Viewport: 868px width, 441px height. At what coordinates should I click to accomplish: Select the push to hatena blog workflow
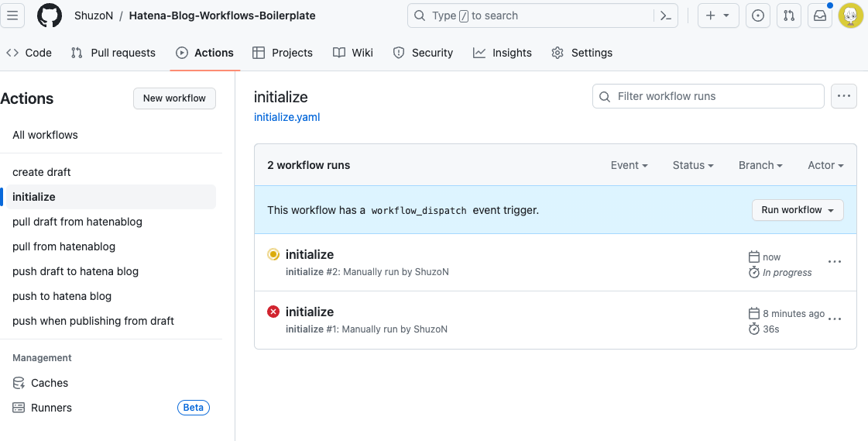[62, 296]
